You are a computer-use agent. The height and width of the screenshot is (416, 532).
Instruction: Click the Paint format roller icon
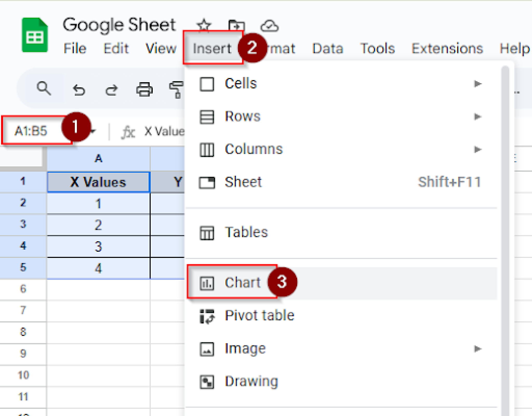point(177,90)
